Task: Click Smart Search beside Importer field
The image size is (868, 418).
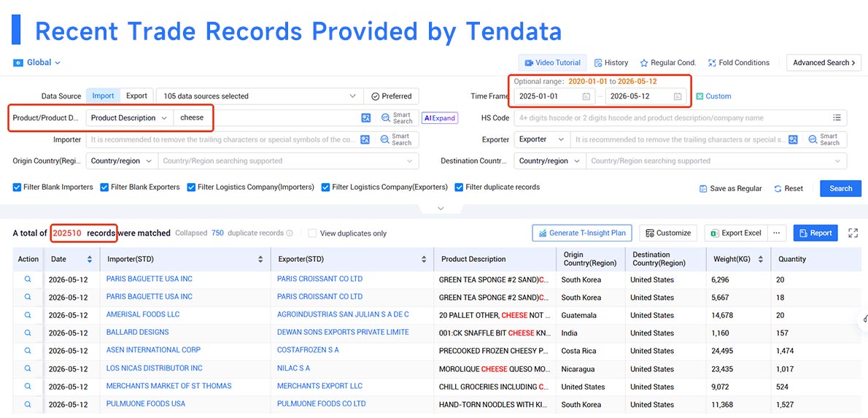Action: [396, 139]
